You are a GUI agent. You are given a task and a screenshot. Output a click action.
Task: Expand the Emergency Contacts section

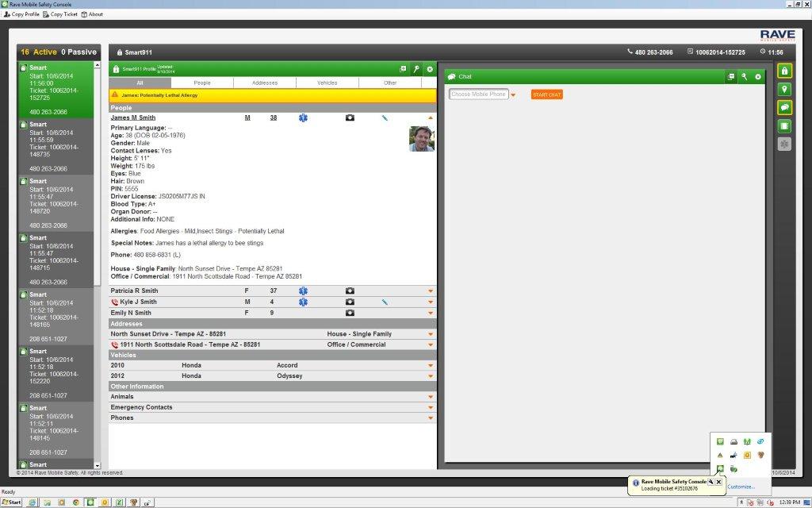click(x=431, y=407)
